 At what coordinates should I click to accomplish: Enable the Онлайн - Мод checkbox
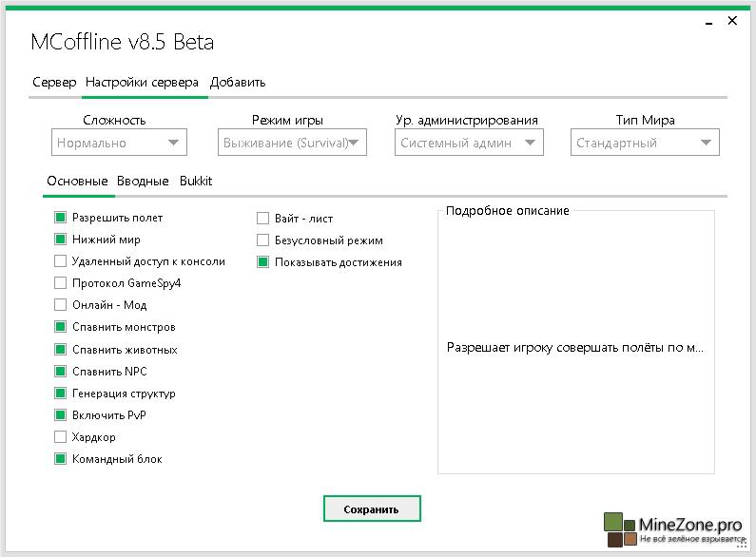[x=61, y=305]
